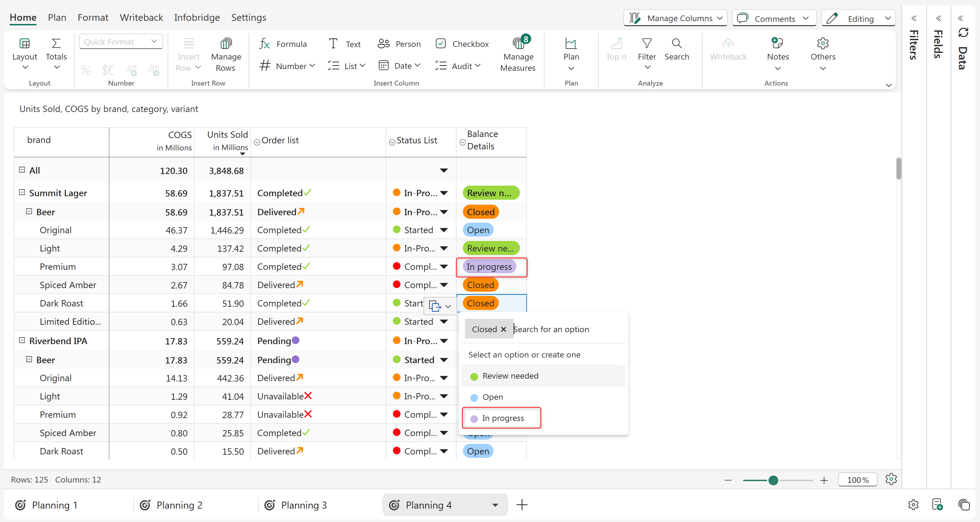
Task: Click the Totals sigma icon
Action: point(56,43)
